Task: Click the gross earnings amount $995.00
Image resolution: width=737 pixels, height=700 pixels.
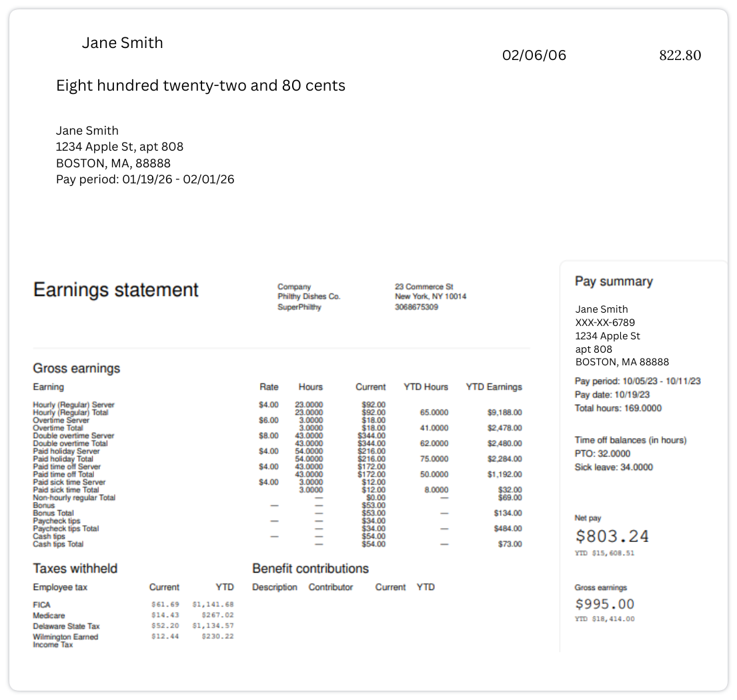Action: click(x=604, y=604)
